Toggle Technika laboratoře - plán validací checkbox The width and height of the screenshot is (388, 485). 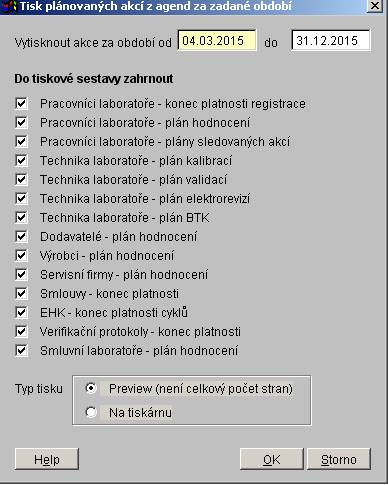click(x=21, y=179)
